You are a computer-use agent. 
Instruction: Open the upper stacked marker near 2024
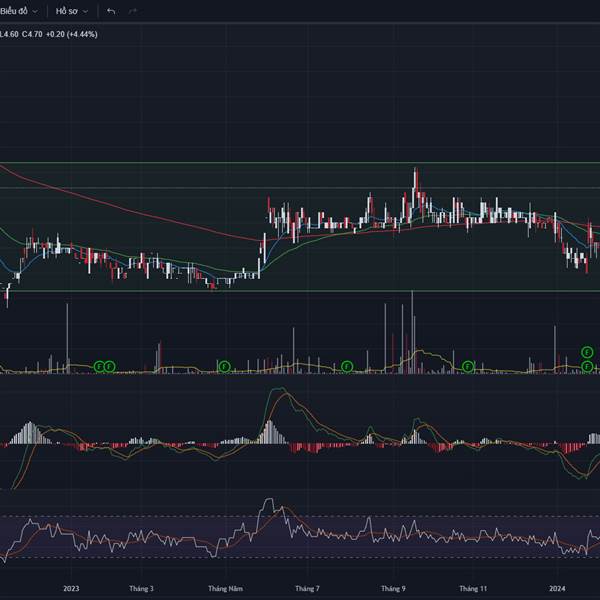tap(587, 352)
